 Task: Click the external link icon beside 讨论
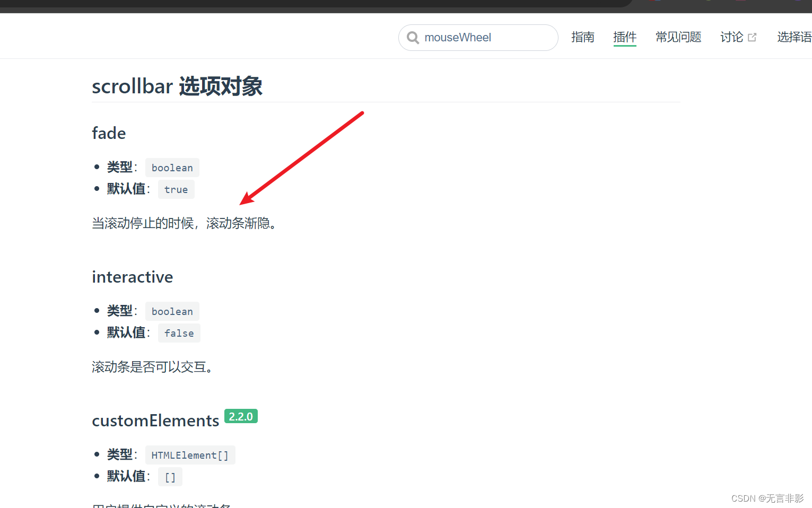(753, 37)
